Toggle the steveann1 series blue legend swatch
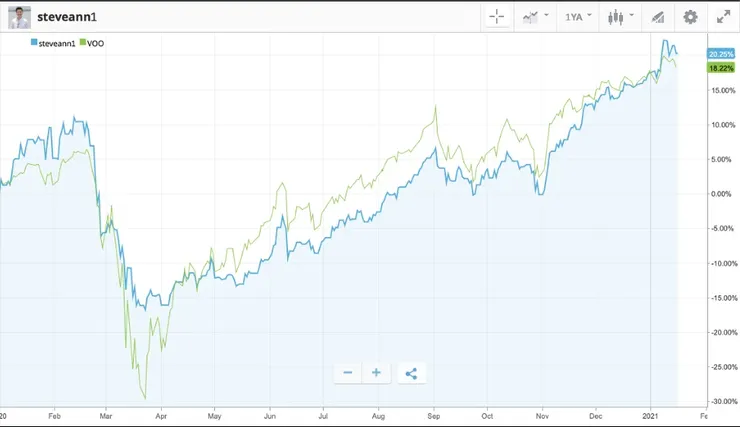Viewport: 740px width, 427px height. (x=35, y=43)
